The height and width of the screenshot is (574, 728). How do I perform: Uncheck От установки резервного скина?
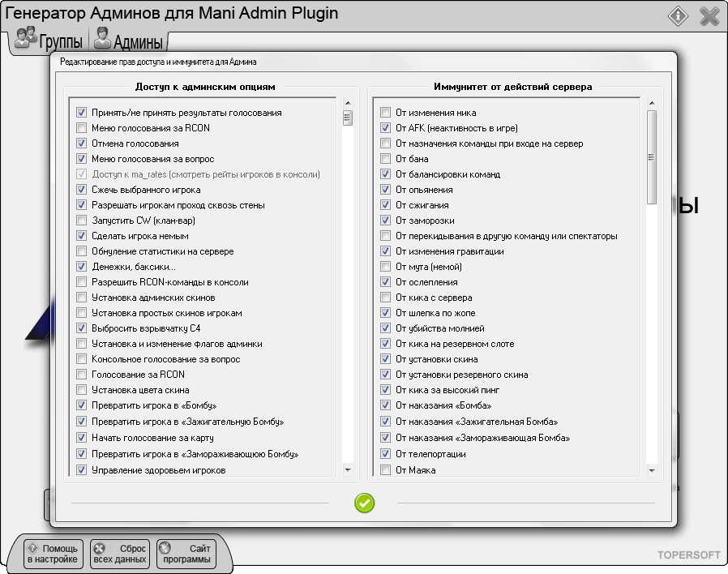tap(385, 375)
